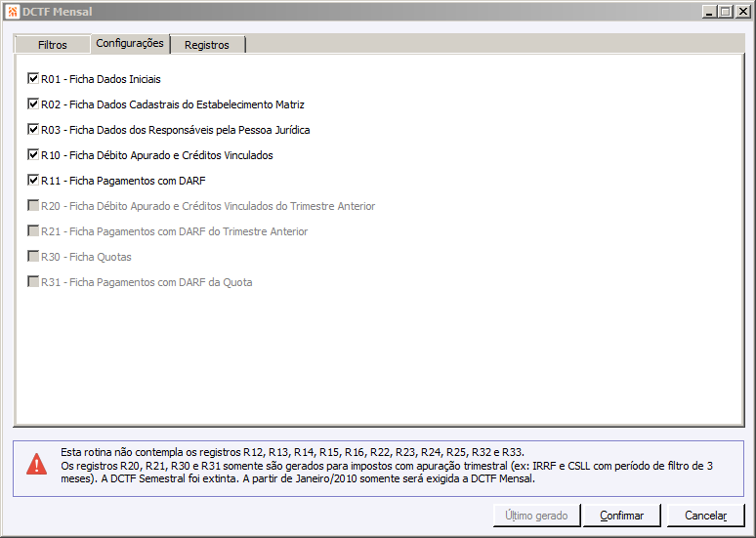The width and height of the screenshot is (756, 538).
Task: Click the warning text starting 'Esta rotina não contempla'
Action: coord(292,452)
